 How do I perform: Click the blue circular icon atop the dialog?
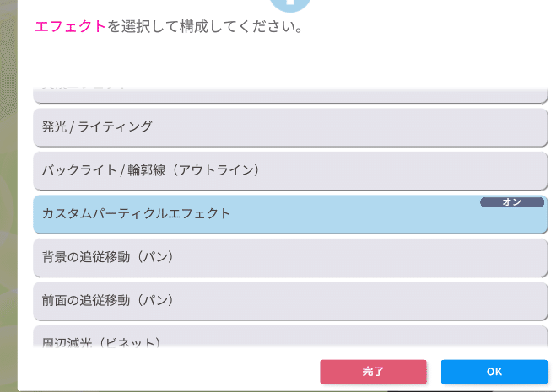[x=290, y=5]
